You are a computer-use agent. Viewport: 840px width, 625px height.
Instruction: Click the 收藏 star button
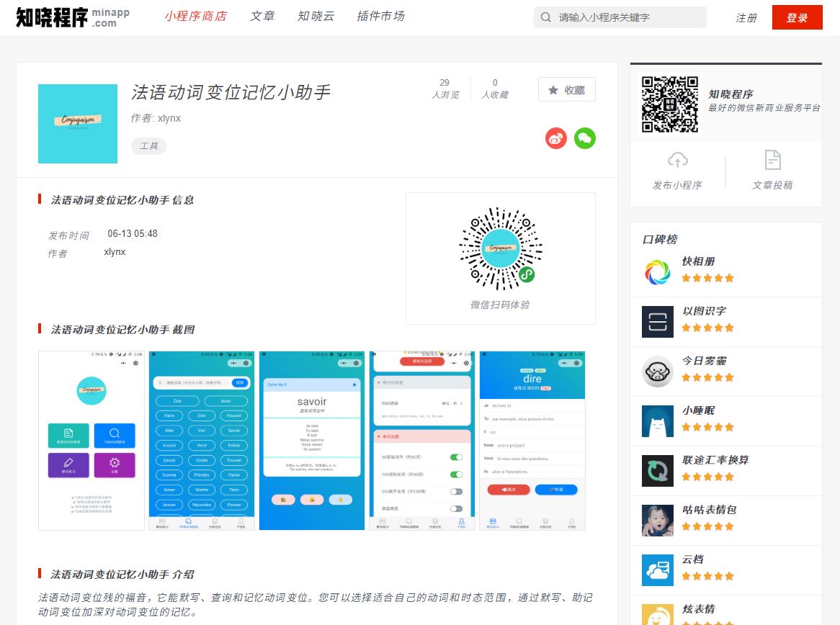[x=566, y=90]
